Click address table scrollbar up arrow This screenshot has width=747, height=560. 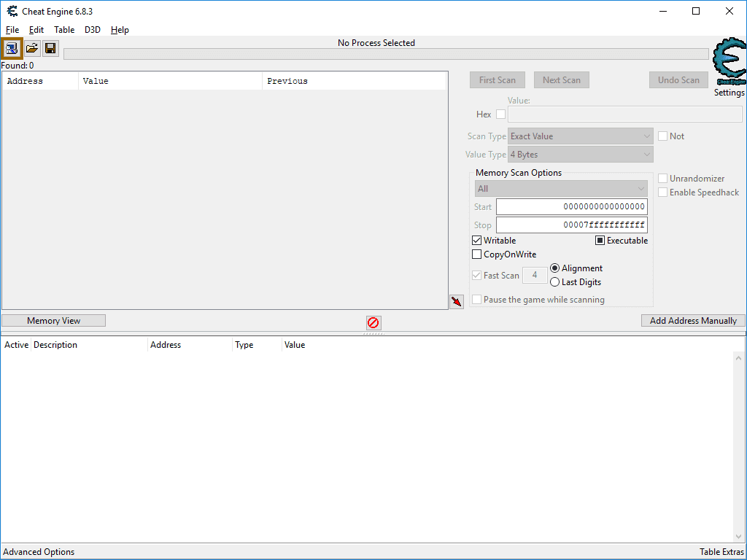click(x=739, y=357)
